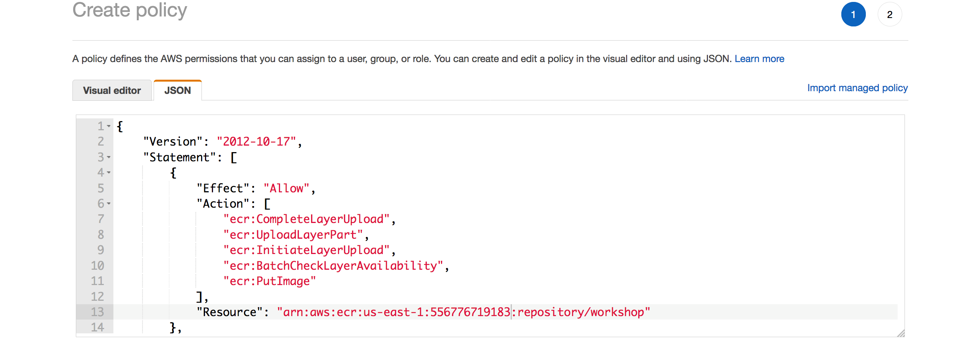The height and width of the screenshot is (341, 980).
Task: Collapse the fold arrow on line 4
Action: click(109, 172)
